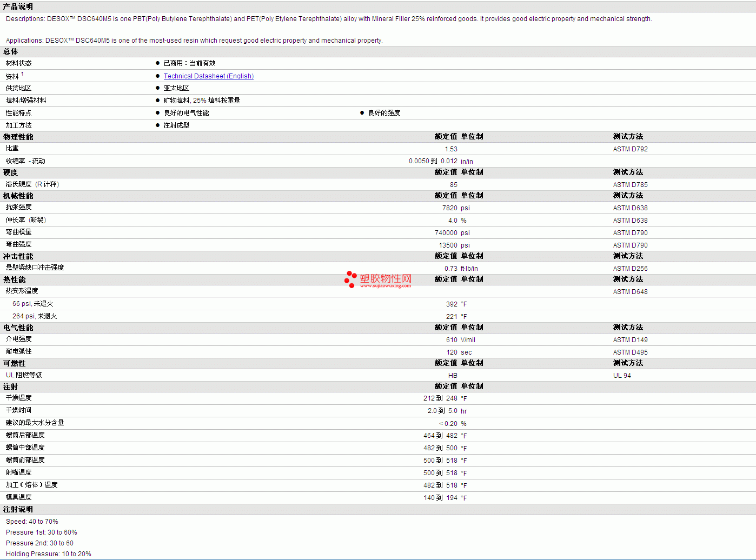The width and height of the screenshot is (756, 560).
Task: Click the 螺筒中部温度 row label
Action: point(25,448)
